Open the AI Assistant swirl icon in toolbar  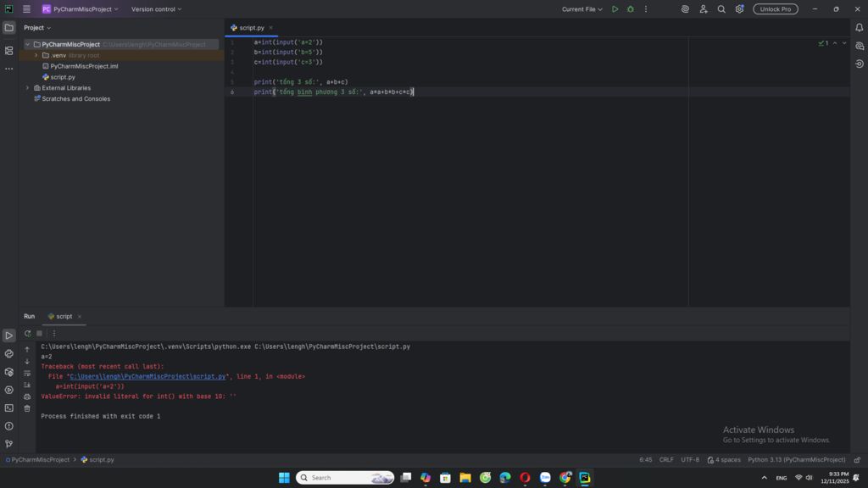tap(685, 9)
